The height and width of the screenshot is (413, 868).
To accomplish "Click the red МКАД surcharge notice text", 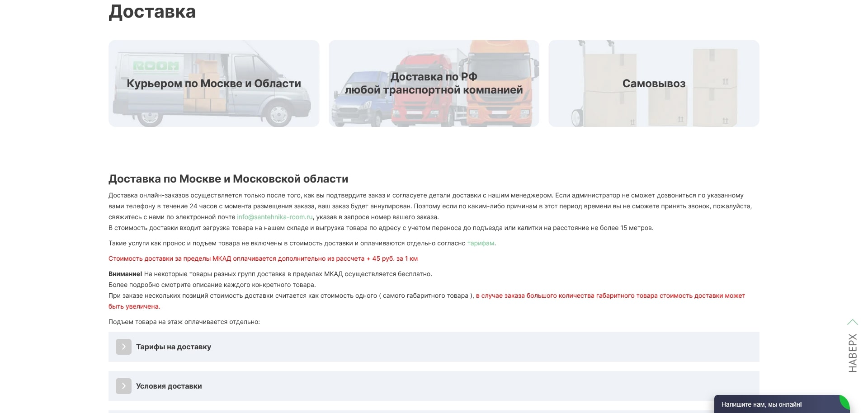I will [x=263, y=258].
